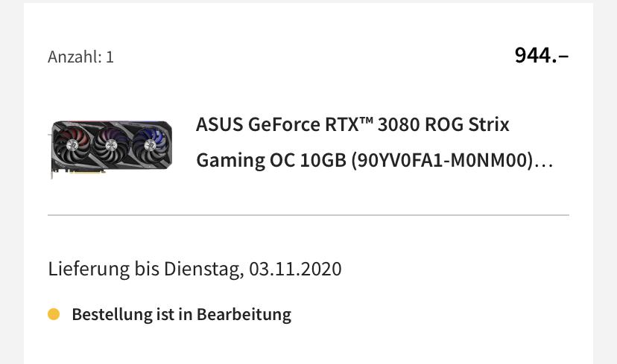Click the quantity number 1

pyautogui.click(x=110, y=57)
